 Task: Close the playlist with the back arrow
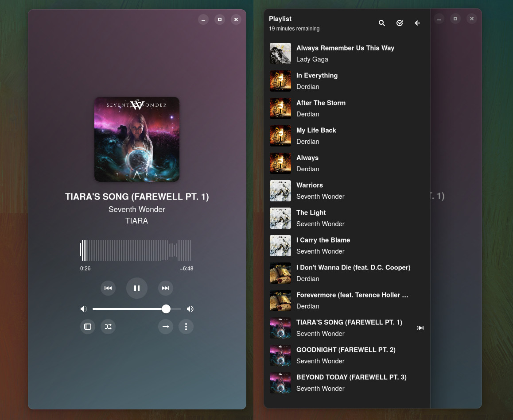(x=417, y=23)
